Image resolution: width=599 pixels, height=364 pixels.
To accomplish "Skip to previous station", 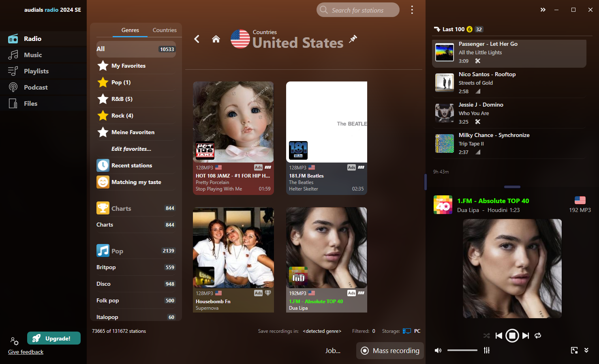I will [499, 336].
